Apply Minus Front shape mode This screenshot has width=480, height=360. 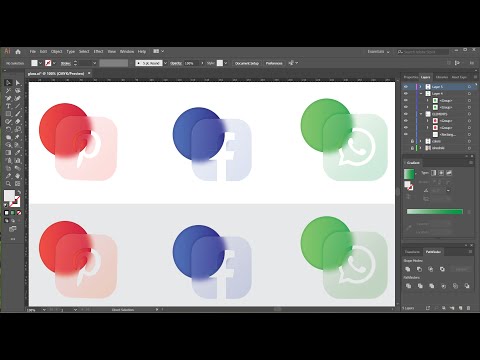(419, 269)
